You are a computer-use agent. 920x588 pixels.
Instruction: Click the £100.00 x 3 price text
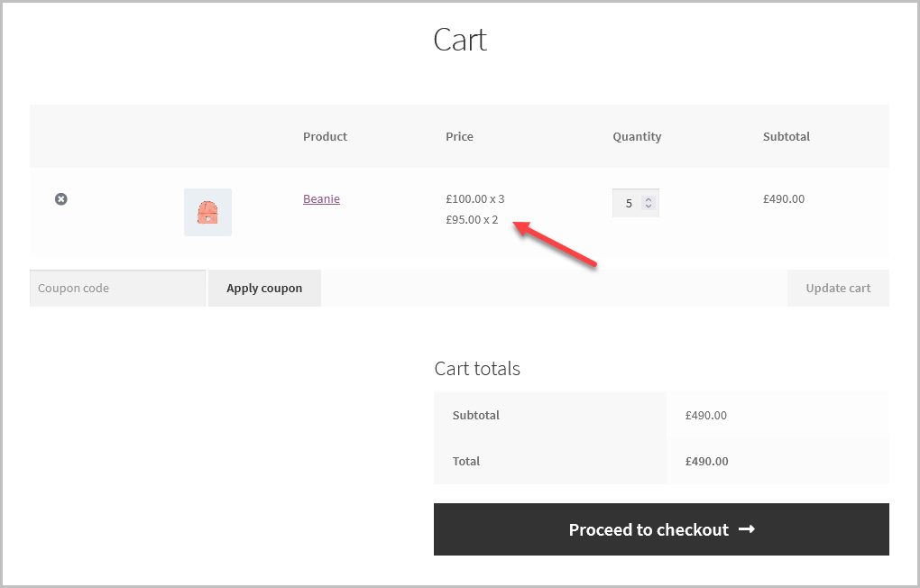475,198
